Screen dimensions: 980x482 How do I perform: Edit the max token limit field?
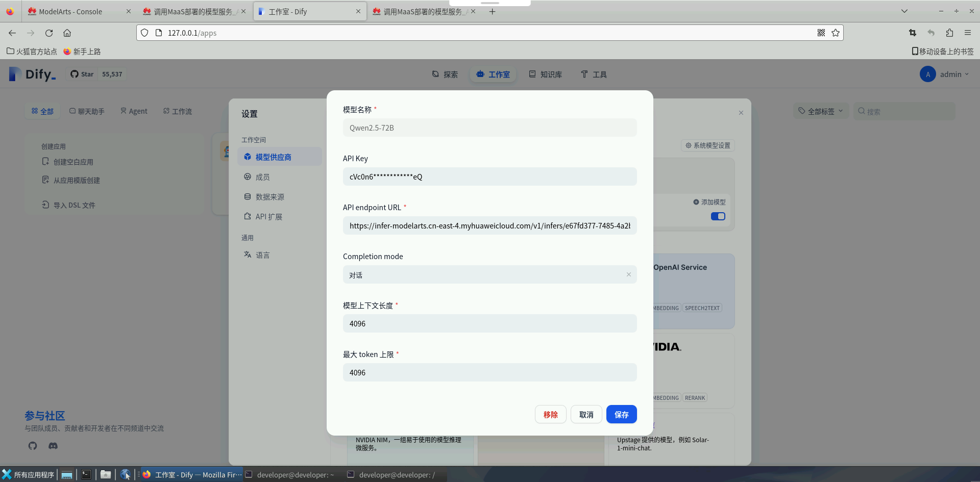pos(489,372)
